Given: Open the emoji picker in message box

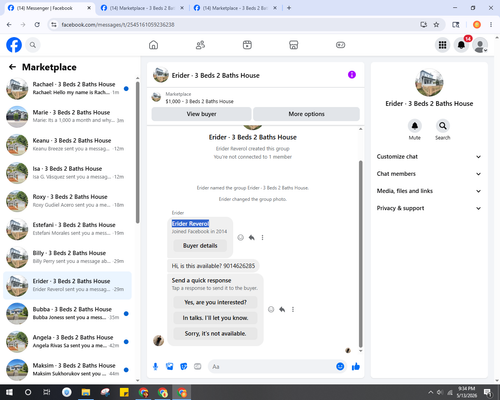Looking at the screenshot, I should [x=340, y=367].
